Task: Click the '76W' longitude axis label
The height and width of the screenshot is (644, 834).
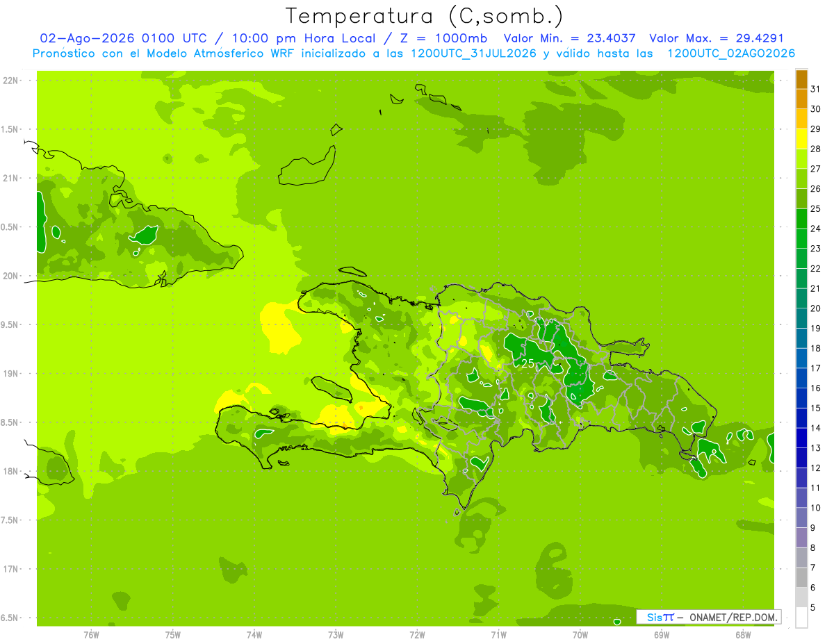Action: (x=91, y=634)
